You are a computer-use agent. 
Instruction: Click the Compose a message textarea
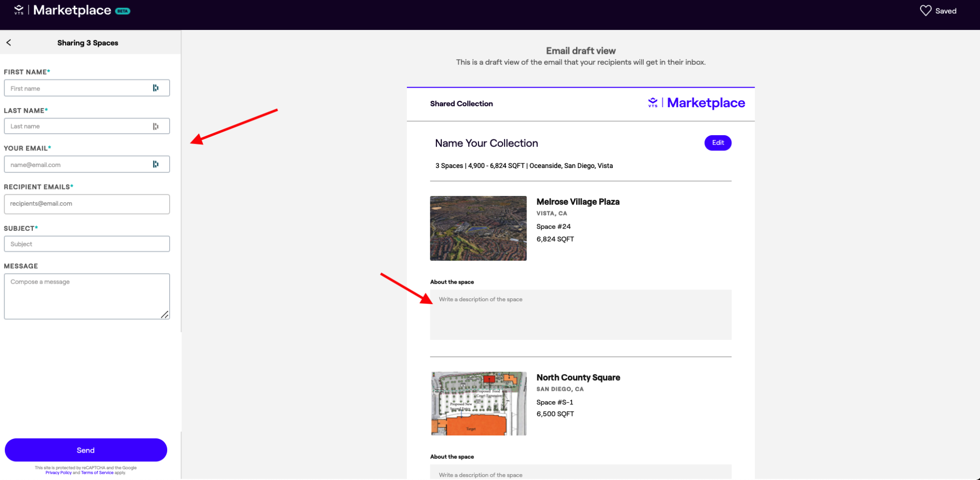[87, 296]
